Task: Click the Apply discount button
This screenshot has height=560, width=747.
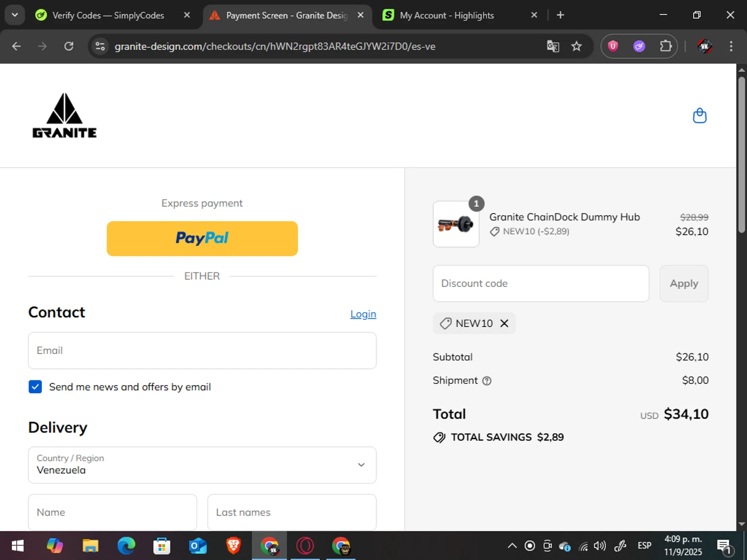Action: 684,283
